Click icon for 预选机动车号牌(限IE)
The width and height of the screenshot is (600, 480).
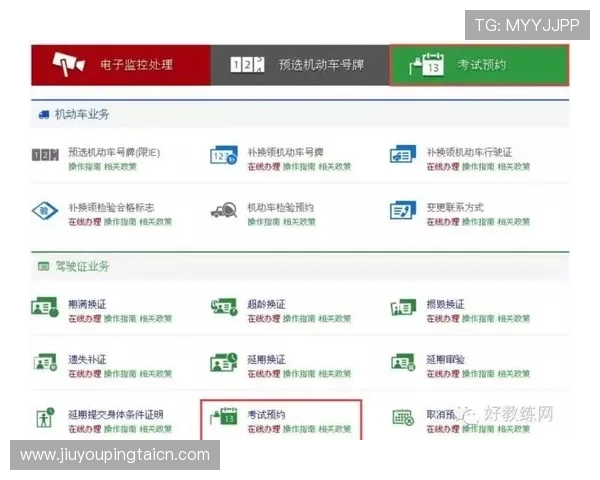45,155
